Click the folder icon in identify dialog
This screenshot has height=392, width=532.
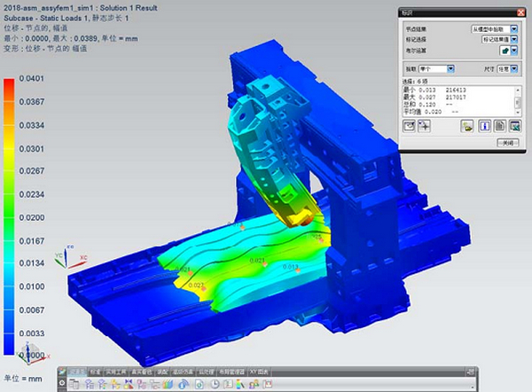466,127
